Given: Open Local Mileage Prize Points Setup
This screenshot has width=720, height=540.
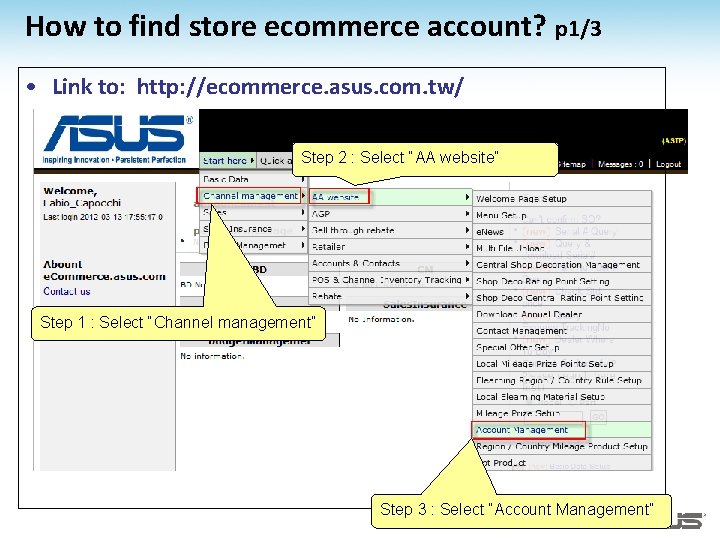Looking at the screenshot, I should click(x=562, y=364).
